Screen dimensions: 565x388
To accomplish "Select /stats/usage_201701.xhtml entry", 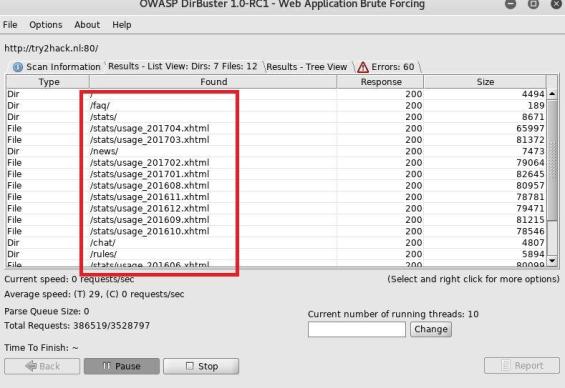I will (276, 174).
